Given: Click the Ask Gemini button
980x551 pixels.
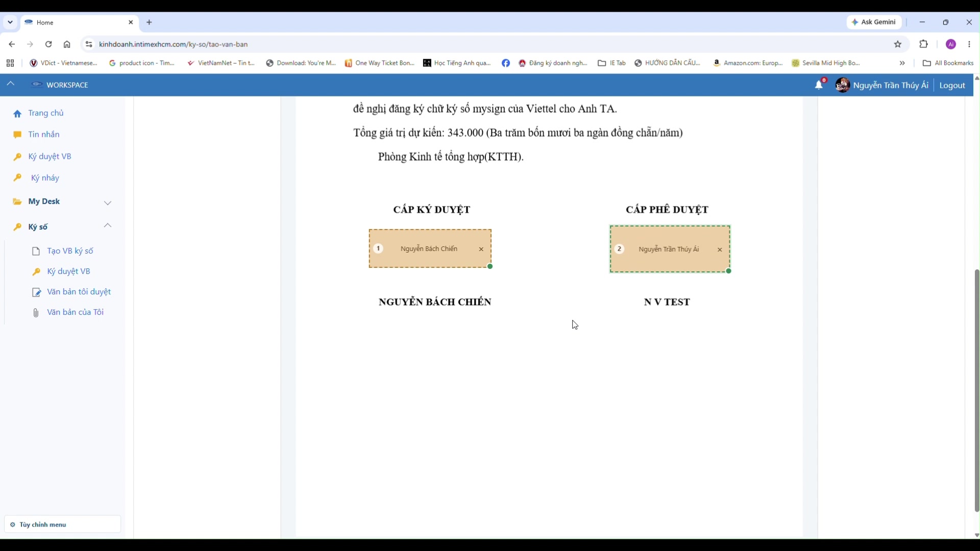Looking at the screenshot, I should click(874, 22).
